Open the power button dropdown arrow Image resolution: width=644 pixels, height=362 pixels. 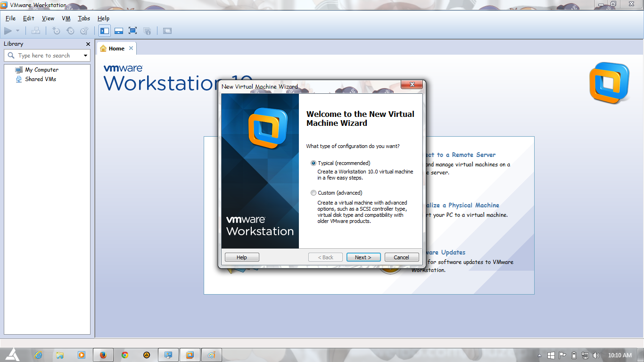click(x=17, y=31)
